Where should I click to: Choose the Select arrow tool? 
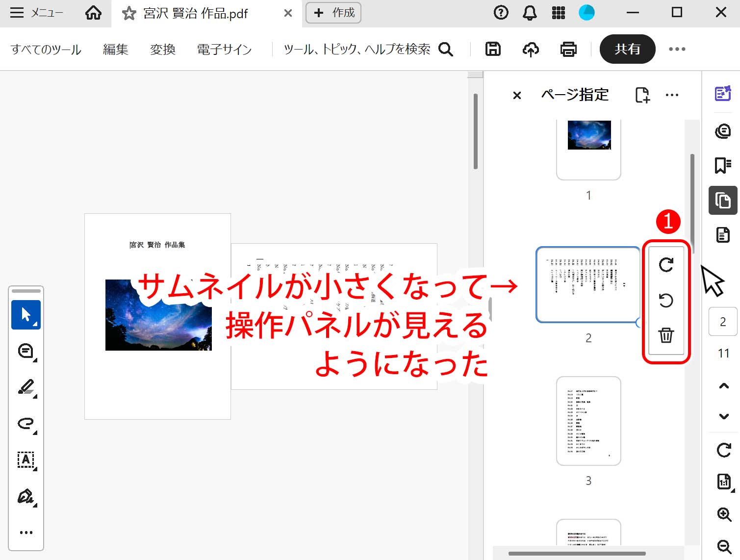26,314
